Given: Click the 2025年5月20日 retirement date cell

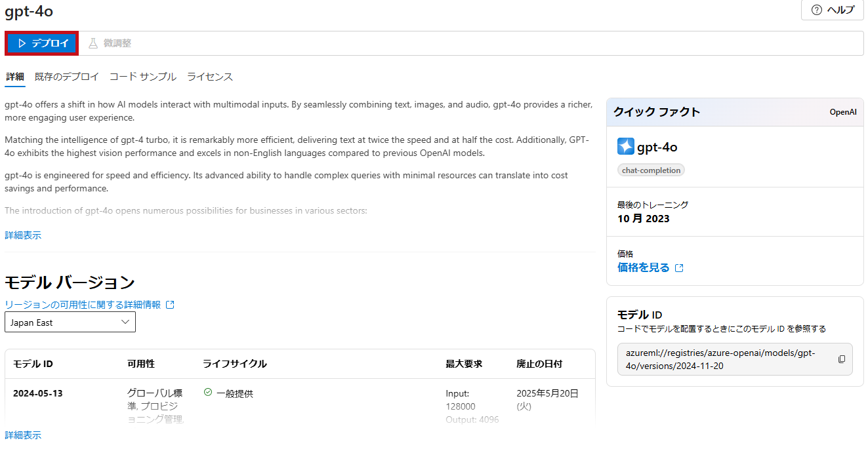Looking at the screenshot, I should click(x=548, y=400).
